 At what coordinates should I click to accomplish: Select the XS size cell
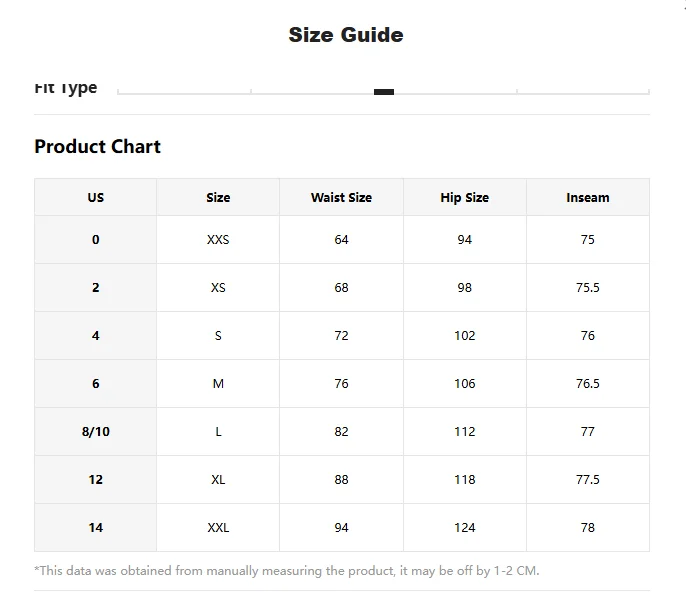point(218,288)
